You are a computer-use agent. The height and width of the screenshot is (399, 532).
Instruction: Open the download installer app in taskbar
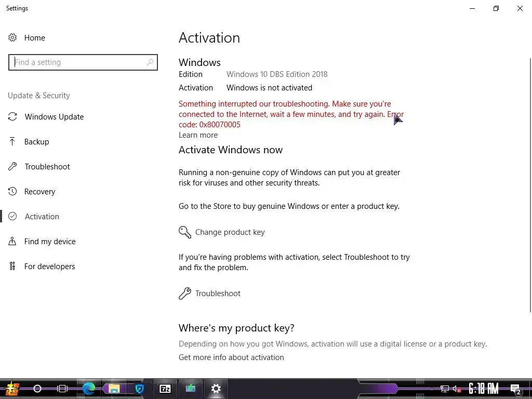190,388
